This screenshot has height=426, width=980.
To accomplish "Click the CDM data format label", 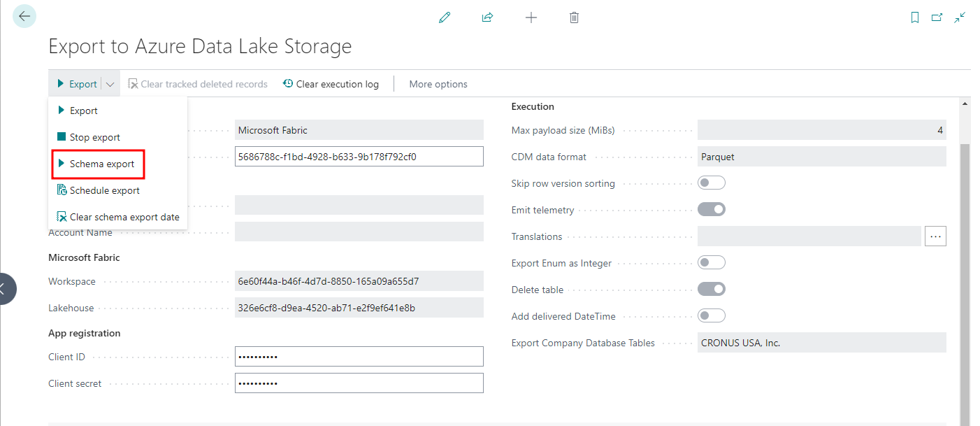I will (x=549, y=157).
